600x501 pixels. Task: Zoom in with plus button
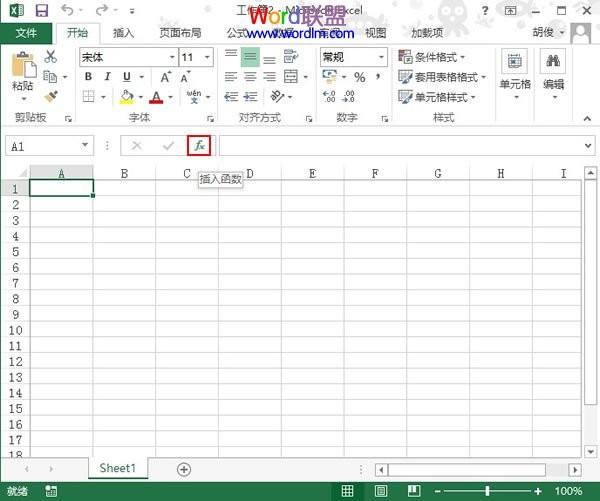[x=538, y=491]
